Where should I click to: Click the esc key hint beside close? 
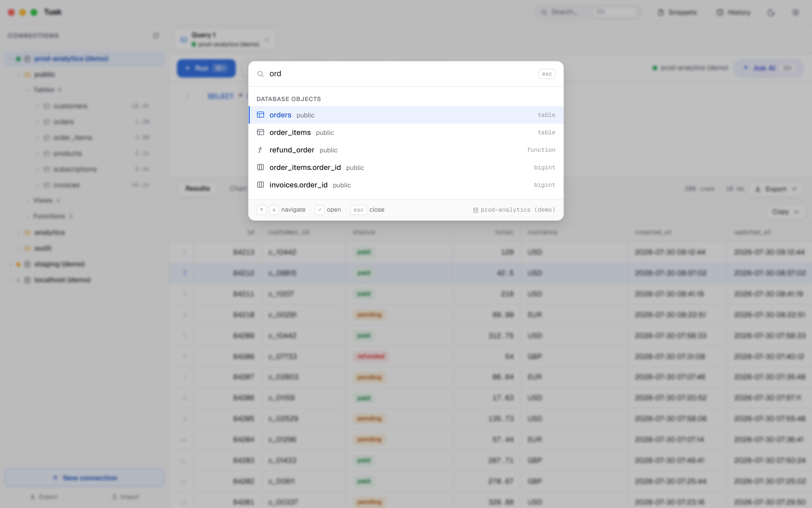click(x=358, y=210)
